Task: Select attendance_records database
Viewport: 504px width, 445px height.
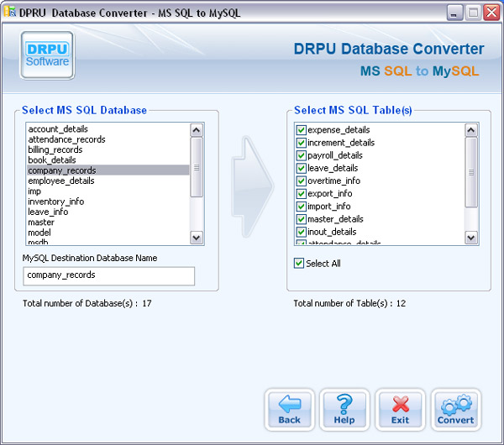Action: click(x=108, y=139)
